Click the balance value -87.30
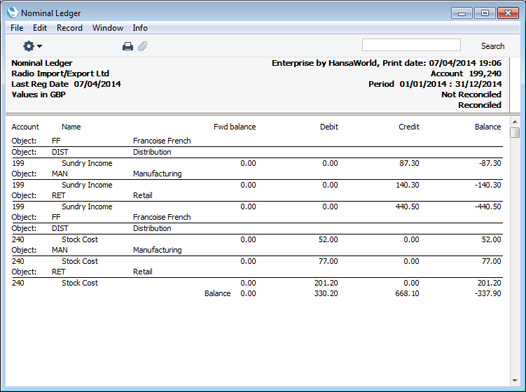 pos(490,163)
